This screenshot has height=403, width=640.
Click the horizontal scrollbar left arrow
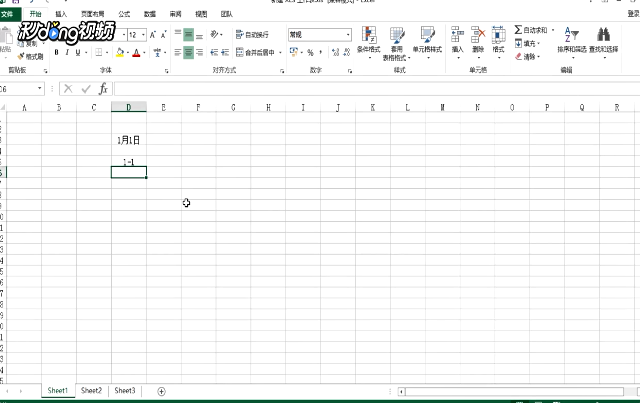402,392
